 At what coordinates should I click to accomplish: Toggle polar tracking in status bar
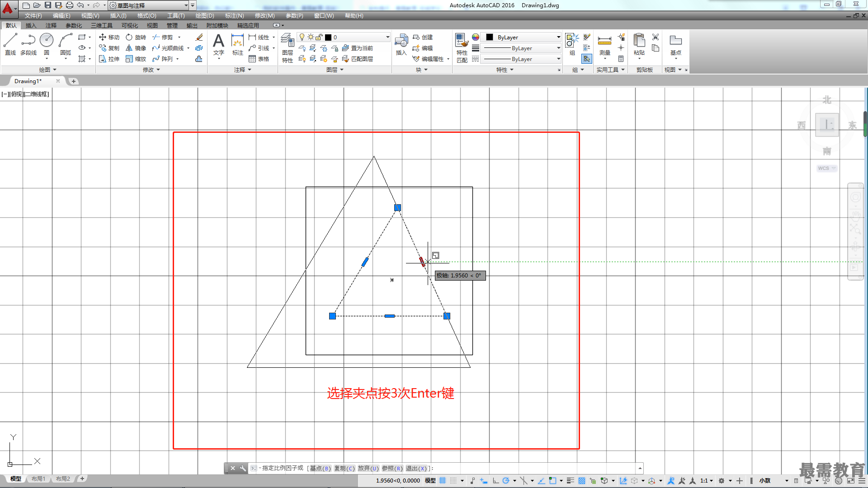click(x=506, y=480)
